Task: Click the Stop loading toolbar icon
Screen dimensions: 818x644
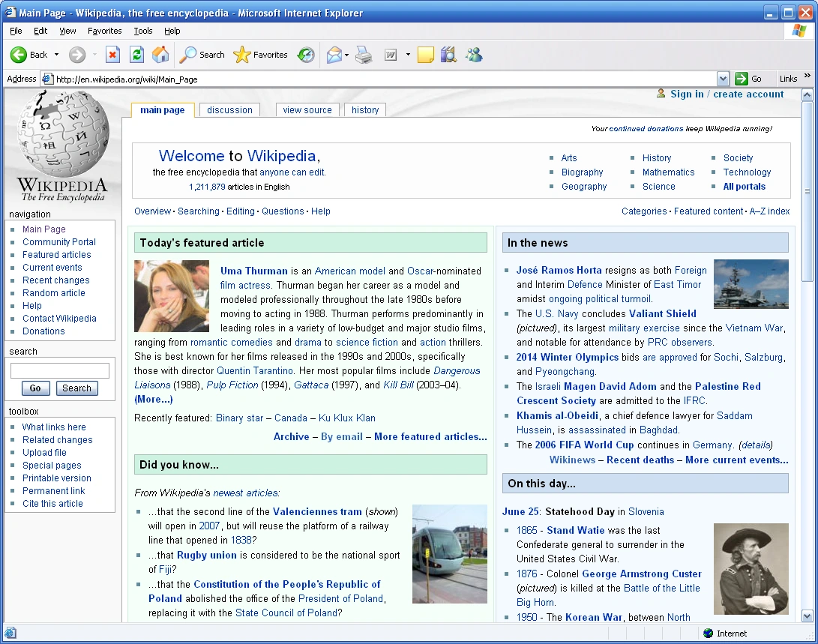Action: point(112,55)
